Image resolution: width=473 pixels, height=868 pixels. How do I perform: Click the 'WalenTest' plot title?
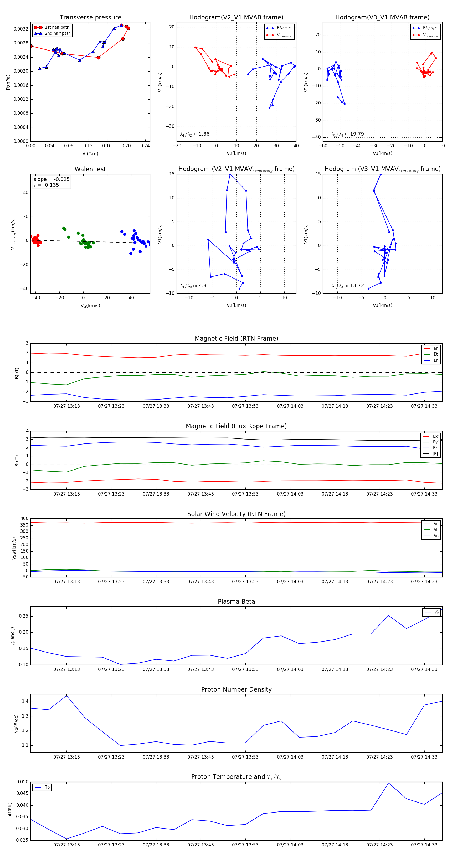pos(90,169)
